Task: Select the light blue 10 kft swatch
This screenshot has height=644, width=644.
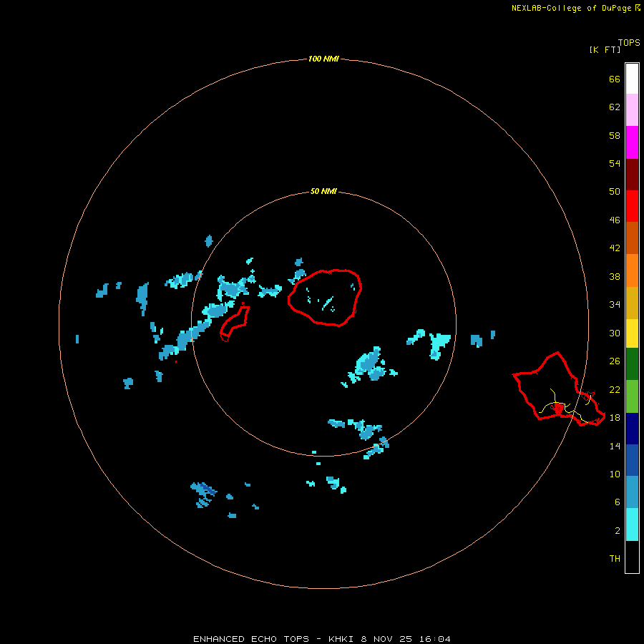Action: click(x=632, y=492)
